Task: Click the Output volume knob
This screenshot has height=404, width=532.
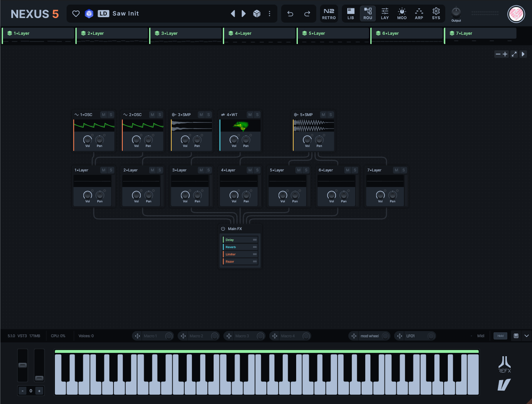Action: coord(456,12)
